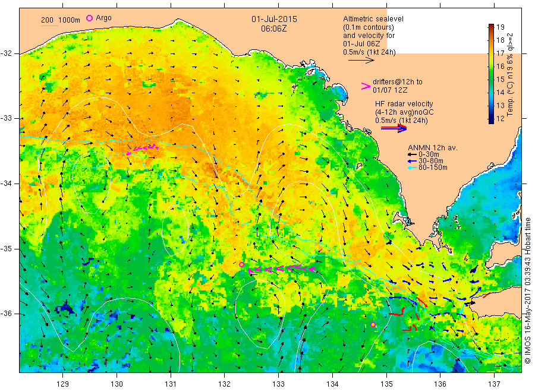Click the '137' longitude axis label
The image size is (535, 392).
494,384
